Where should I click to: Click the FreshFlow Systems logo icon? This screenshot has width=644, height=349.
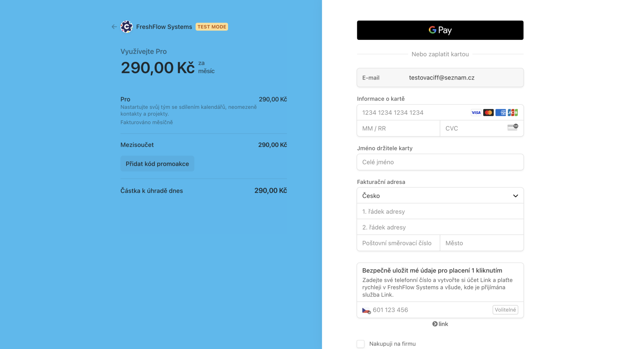click(126, 27)
